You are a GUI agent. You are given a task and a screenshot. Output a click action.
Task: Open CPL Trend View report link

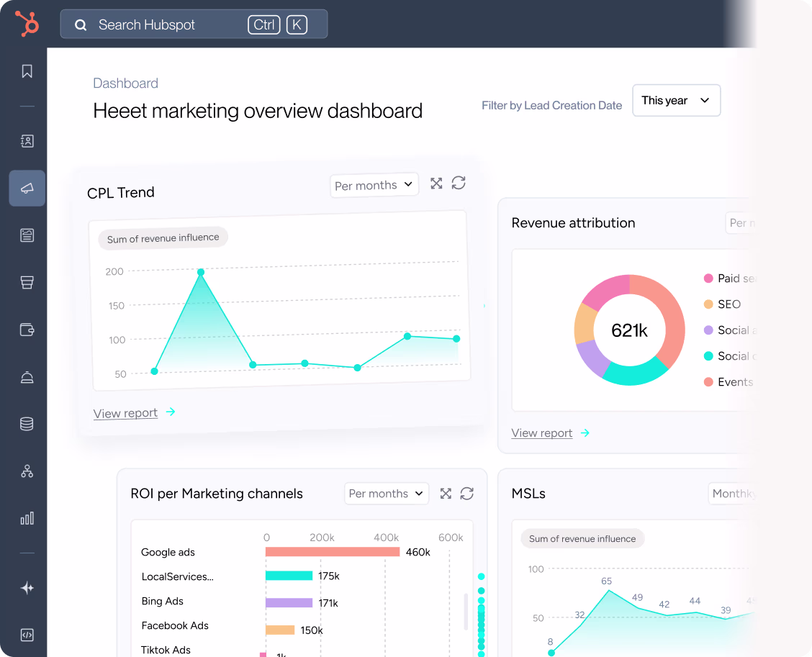tap(125, 413)
